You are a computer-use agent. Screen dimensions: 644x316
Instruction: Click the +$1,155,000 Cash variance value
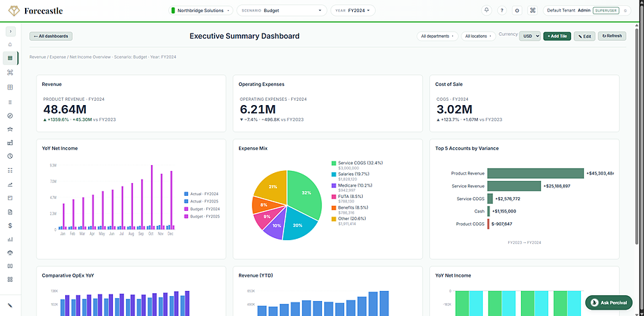click(504, 212)
